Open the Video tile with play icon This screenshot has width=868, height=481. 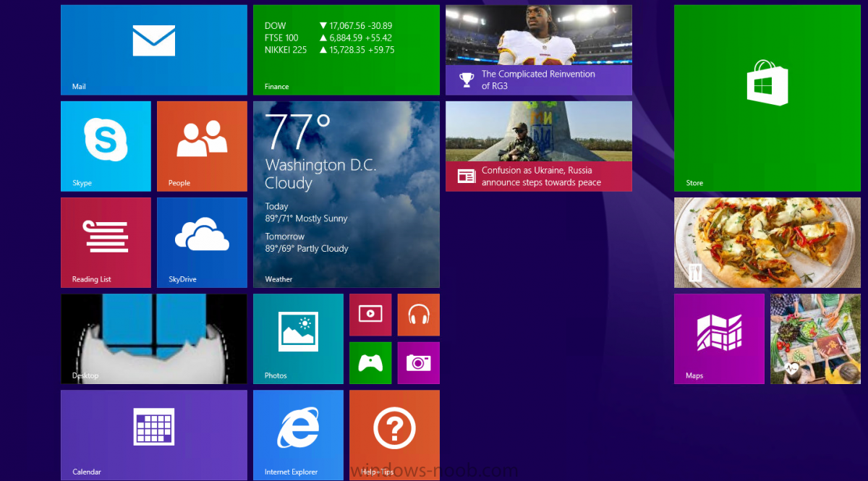[370, 315]
